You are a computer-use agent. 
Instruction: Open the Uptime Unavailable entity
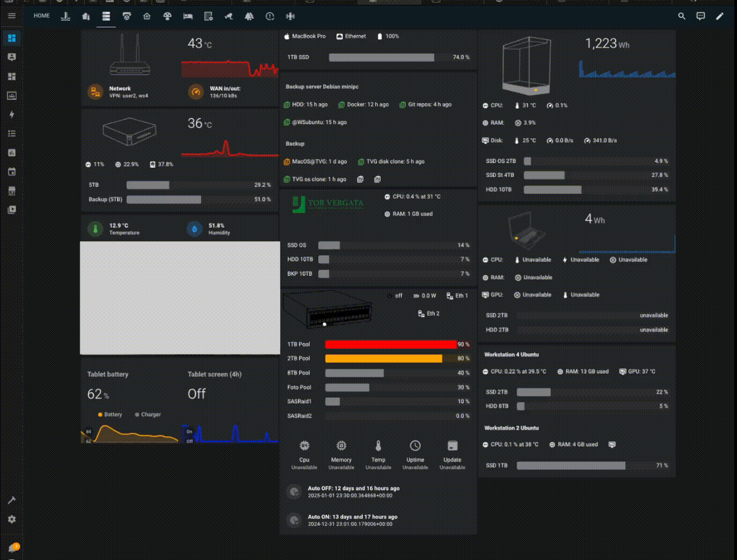(x=415, y=455)
